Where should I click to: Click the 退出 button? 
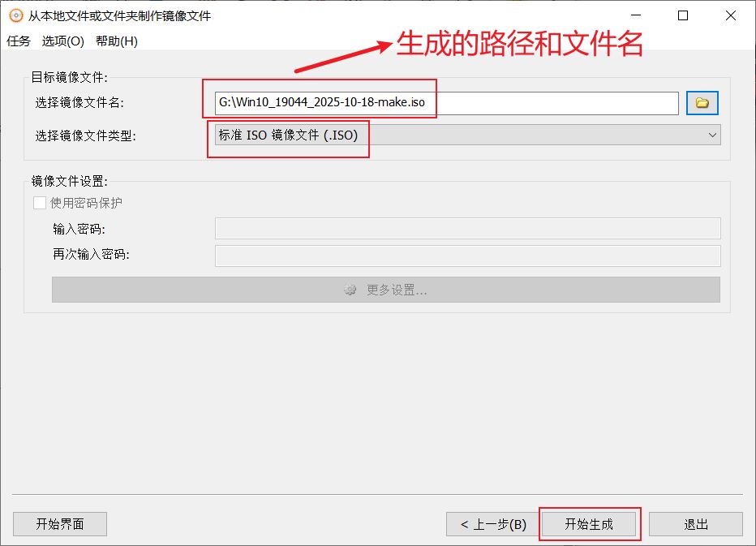[x=695, y=524]
